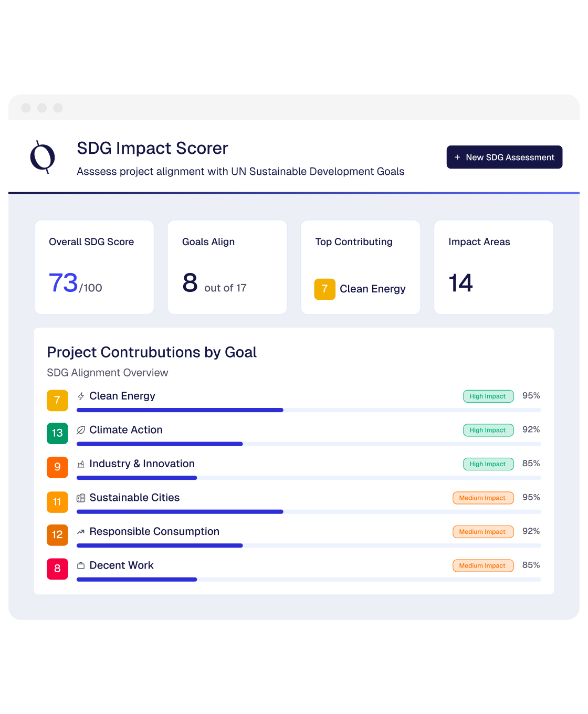Viewport: 588px width, 714px height.
Task: Click the yellow goal 7 badge in Top Contributing
Action: 324,289
